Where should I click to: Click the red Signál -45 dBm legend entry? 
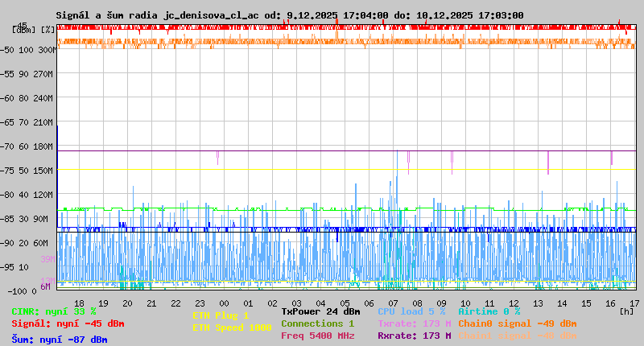[68, 323]
